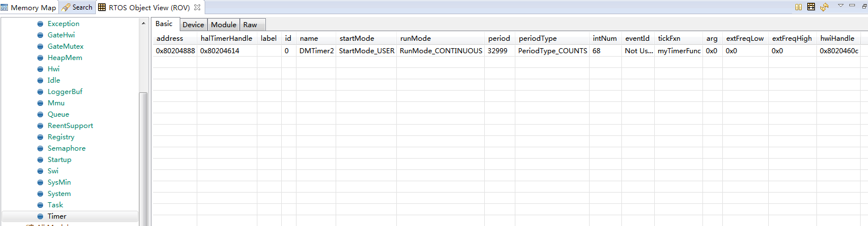
Task: Click the Memory Map tab icon
Action: [x=5, y=7]
